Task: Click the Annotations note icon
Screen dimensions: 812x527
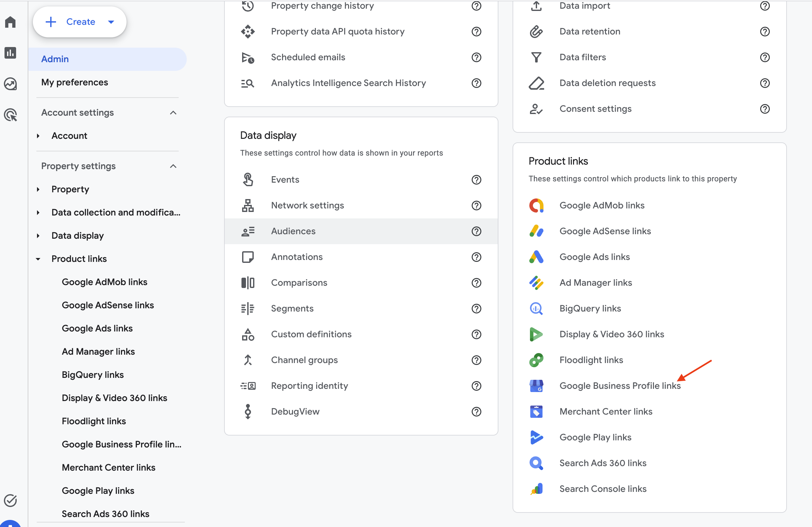Action: pos(248,257)
